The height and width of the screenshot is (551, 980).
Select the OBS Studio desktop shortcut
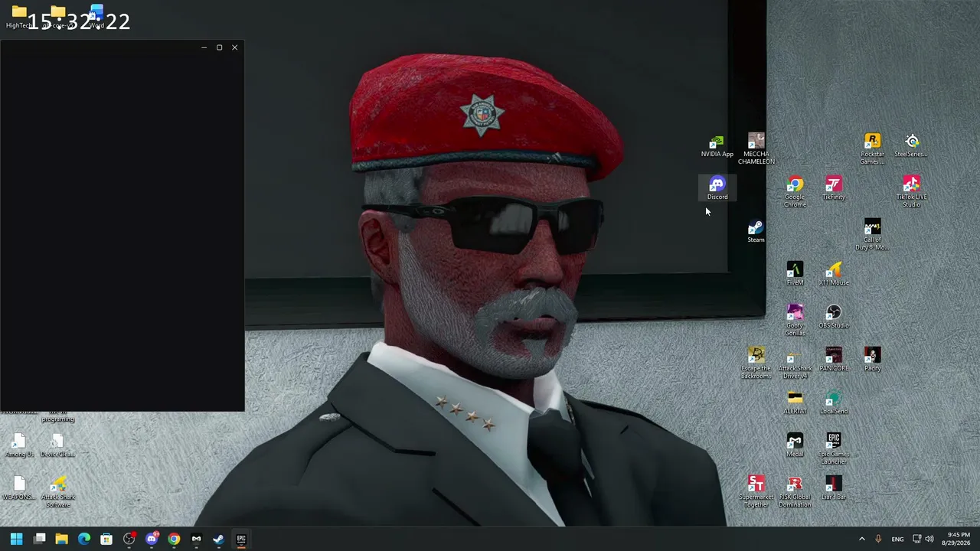[834, 317]
